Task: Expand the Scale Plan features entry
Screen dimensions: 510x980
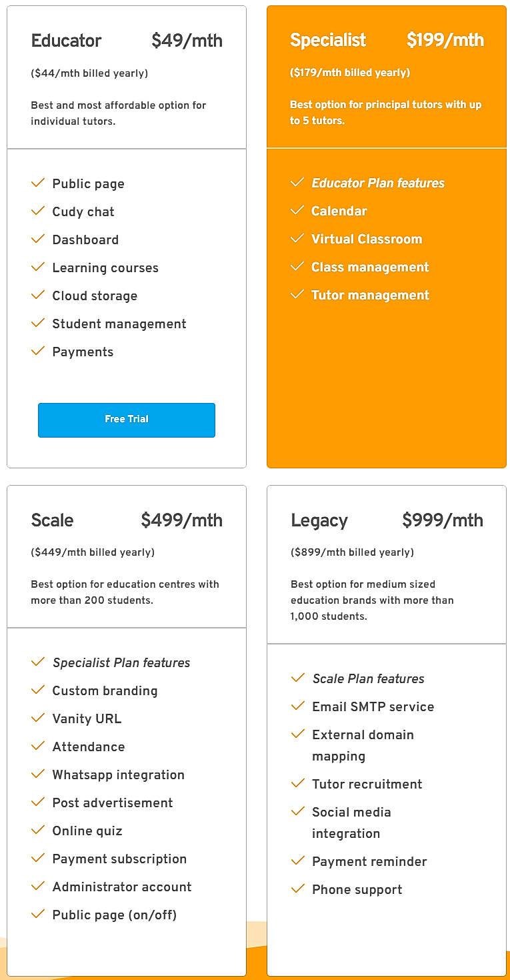Action: [x=368, y=678]
